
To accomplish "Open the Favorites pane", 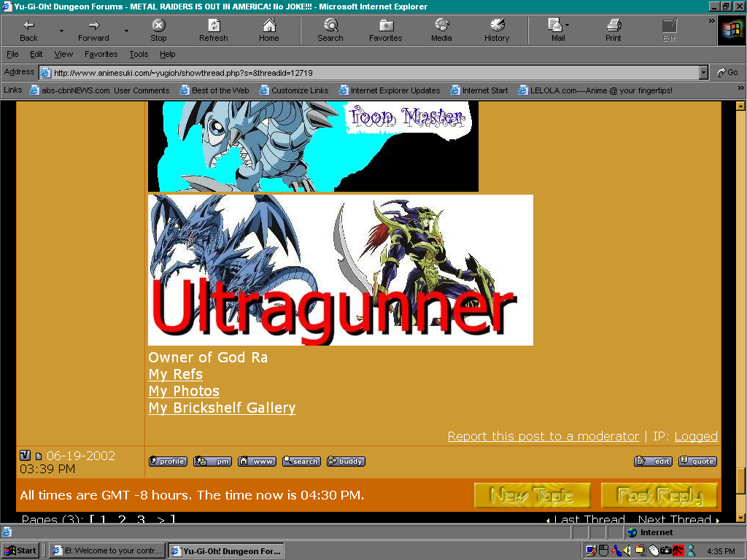I will pyautogui.click(x=385, y=31).
